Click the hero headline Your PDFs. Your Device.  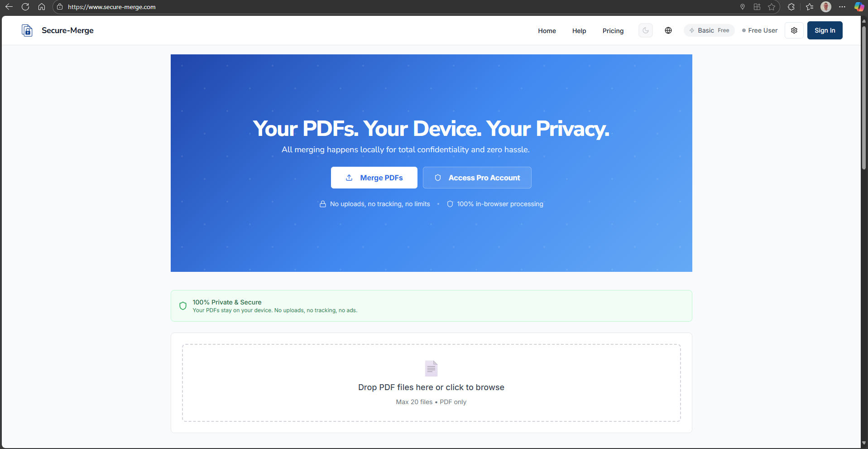point(431,129)
